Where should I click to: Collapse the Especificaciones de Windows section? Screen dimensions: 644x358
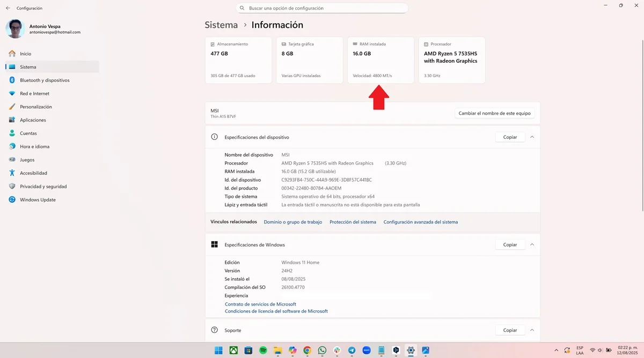click(x=532, y=244)
